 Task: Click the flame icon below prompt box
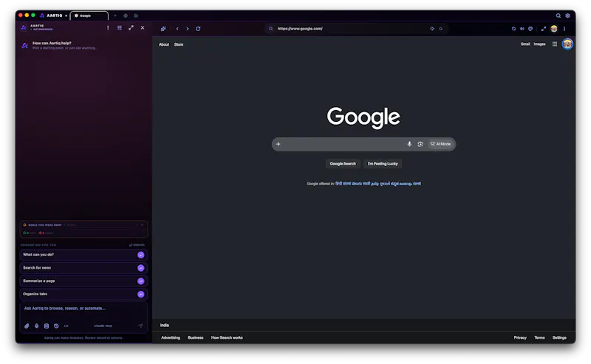(36, 326)
